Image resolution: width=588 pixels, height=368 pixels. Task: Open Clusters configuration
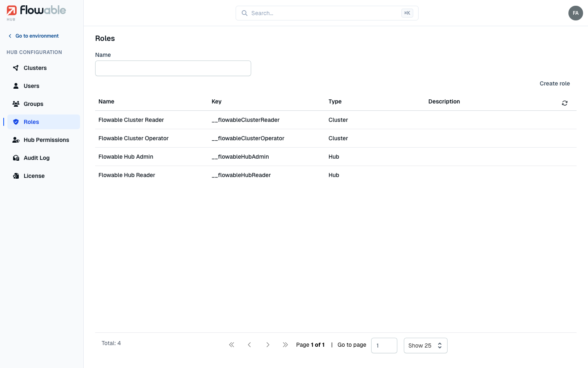[44, 68]
